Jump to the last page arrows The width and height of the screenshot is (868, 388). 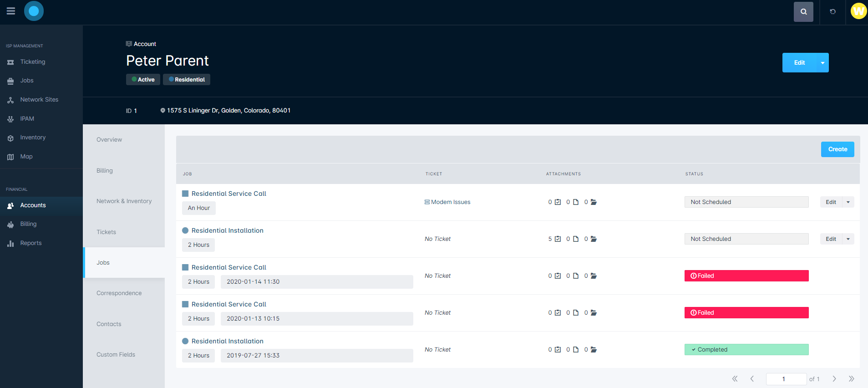tap(851, 379)
